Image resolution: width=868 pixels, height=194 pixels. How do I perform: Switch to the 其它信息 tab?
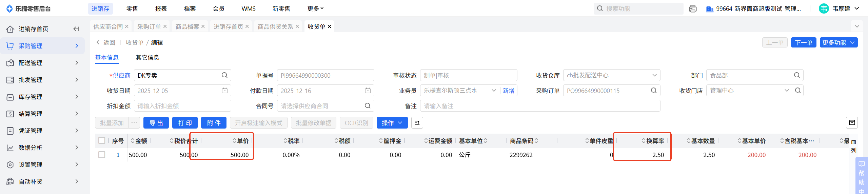(147, 58)
